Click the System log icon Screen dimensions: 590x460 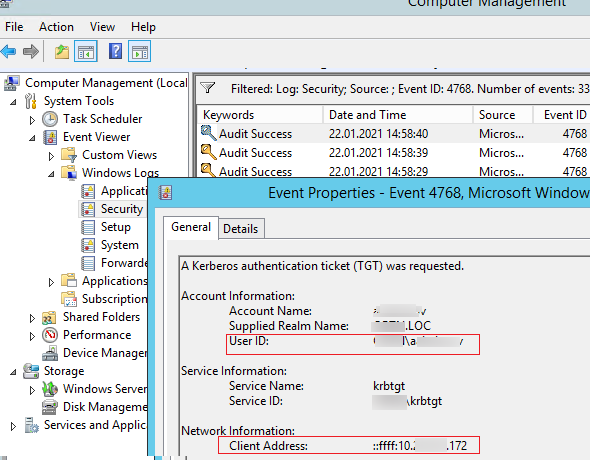[88, 245]
